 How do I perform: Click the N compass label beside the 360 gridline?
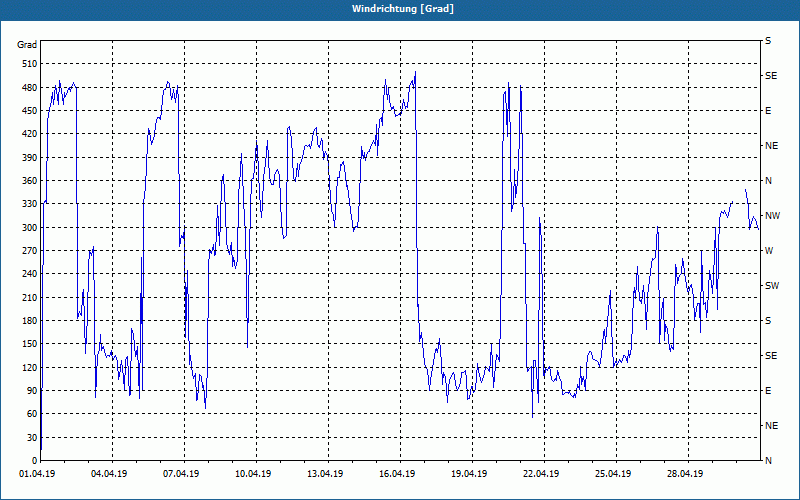(769, 181)
